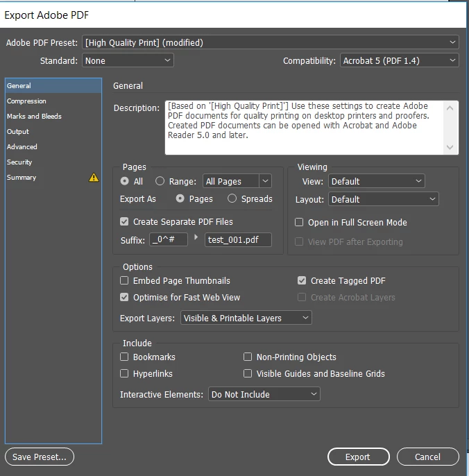Open the Compatibility dropdown
469x476 pixels.
[x=399, y=60]
